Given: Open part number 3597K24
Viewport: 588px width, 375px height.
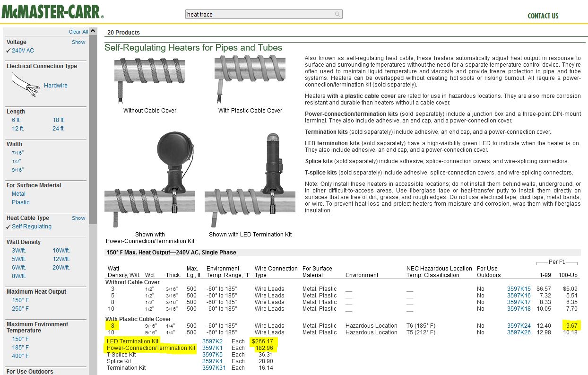Looking at the screenshot, I should [519, 326].
